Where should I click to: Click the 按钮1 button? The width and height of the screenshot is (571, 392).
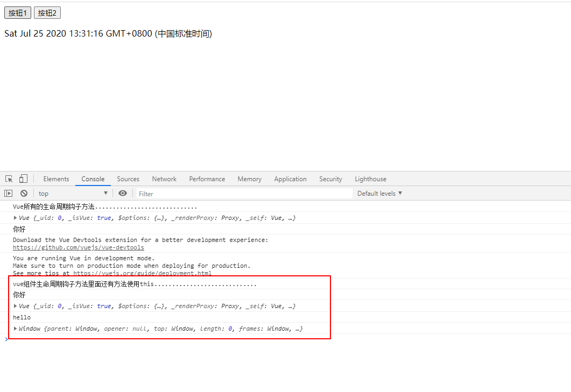(17, 13)
